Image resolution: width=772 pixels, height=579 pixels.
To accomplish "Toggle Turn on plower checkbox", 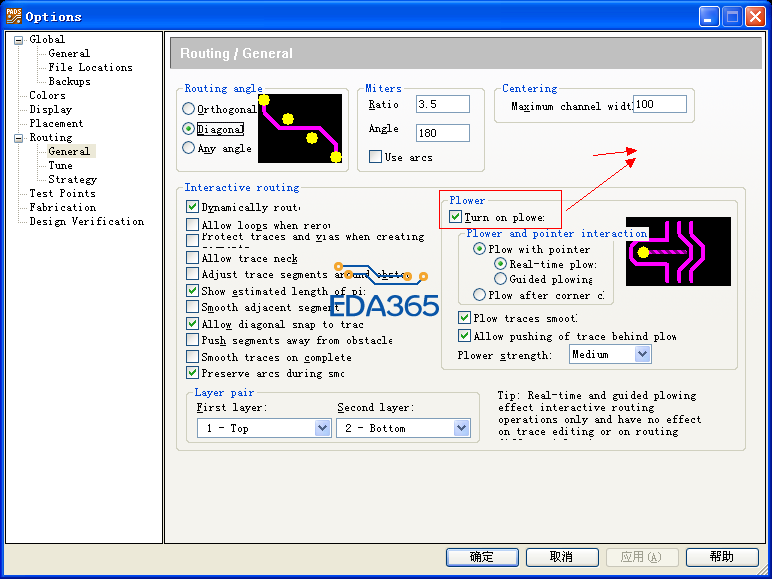I will (x=455, y=217).
